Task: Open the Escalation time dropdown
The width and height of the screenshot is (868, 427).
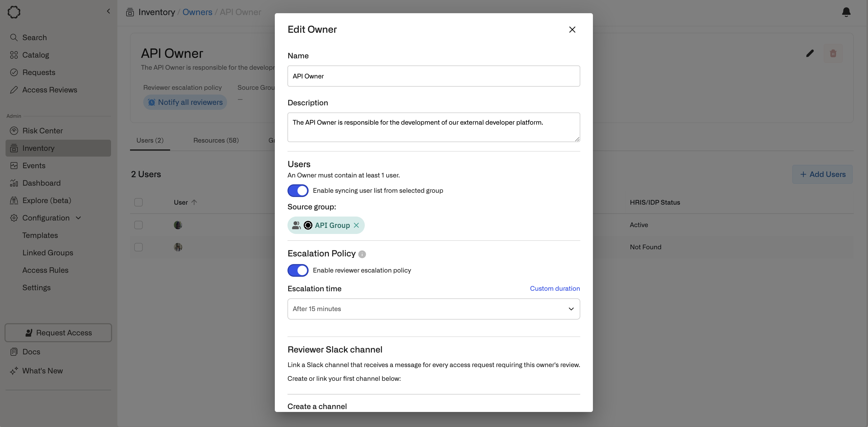Action: pos(433,309)
